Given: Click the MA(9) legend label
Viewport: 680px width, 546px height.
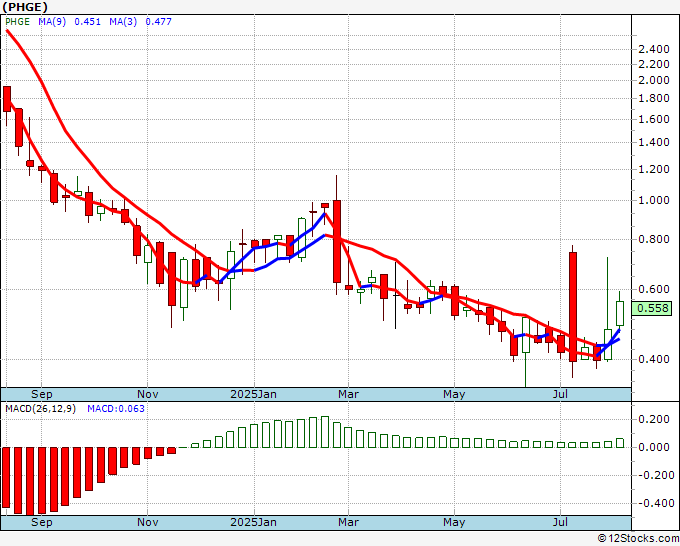Looking at the screenshot, I should click(x=52, y=21).
